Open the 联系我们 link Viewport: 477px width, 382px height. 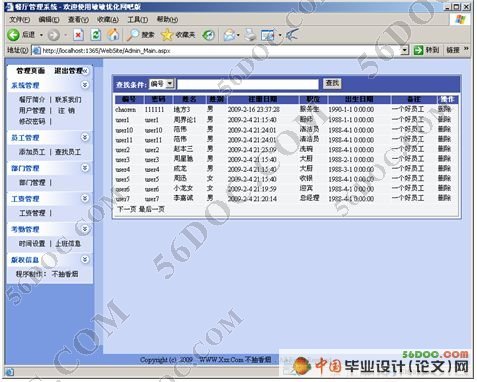tap(68, 99)
